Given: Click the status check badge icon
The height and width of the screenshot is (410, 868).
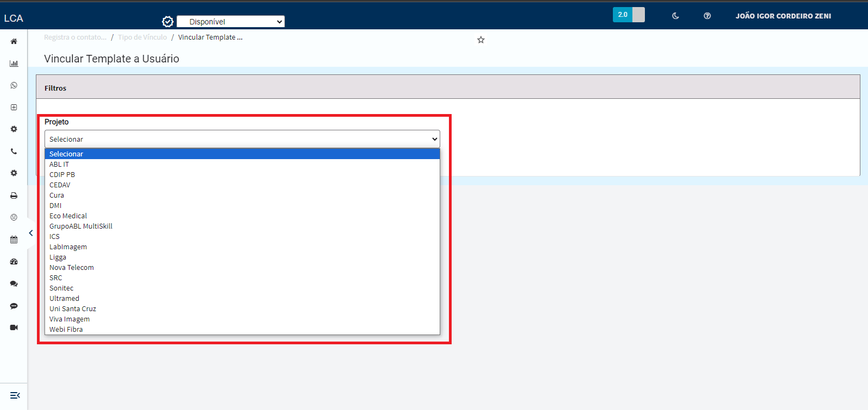Looking at the screenshot, I should point(168,22).
